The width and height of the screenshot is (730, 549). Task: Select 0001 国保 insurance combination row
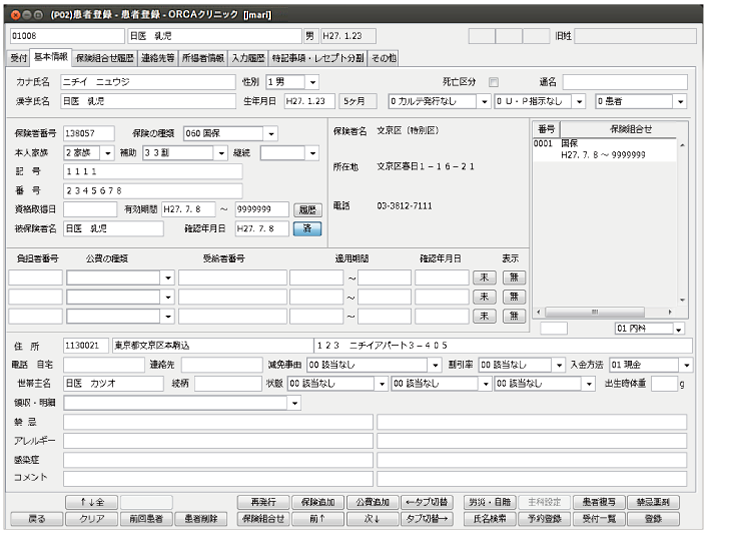pyautogui.click(x=604, y=149)
